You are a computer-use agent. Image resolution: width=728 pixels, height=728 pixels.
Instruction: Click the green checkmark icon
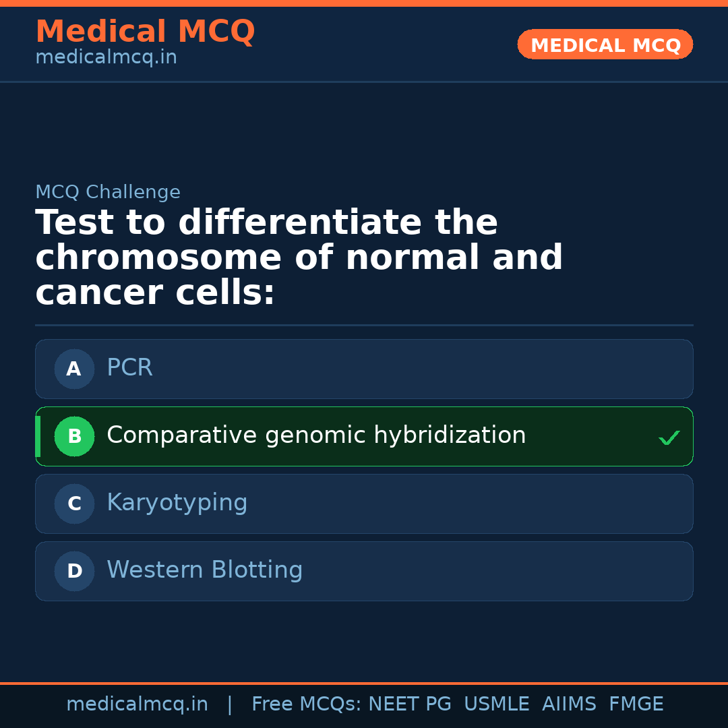pos(669,438)
